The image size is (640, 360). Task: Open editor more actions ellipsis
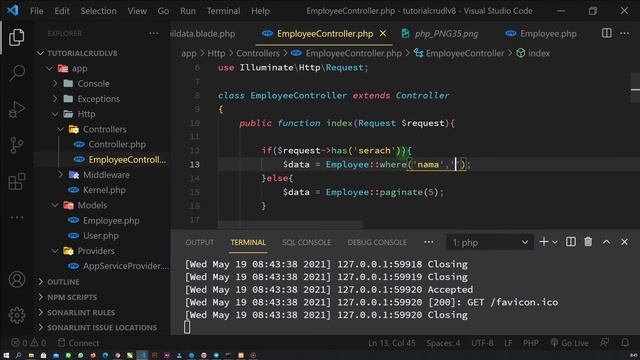click(x=624, y=33)
